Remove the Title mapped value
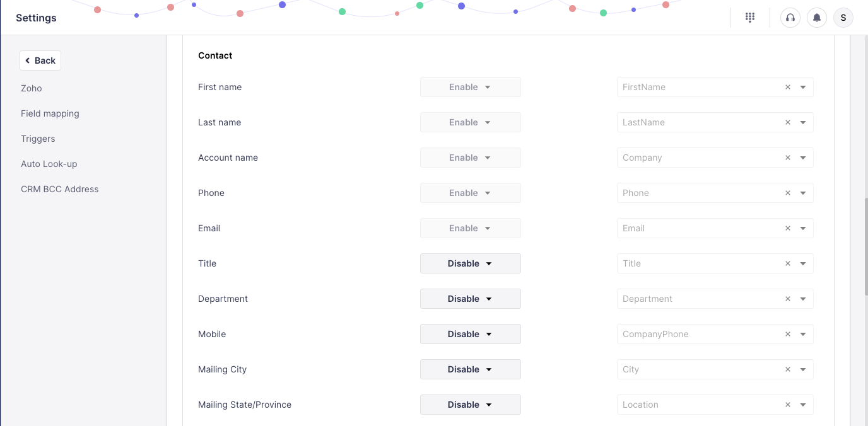868x426 pixels. click(788, 263)
